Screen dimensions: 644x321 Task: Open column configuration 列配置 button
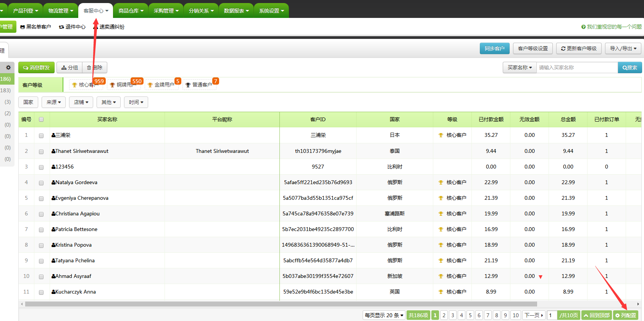[625, 315]
